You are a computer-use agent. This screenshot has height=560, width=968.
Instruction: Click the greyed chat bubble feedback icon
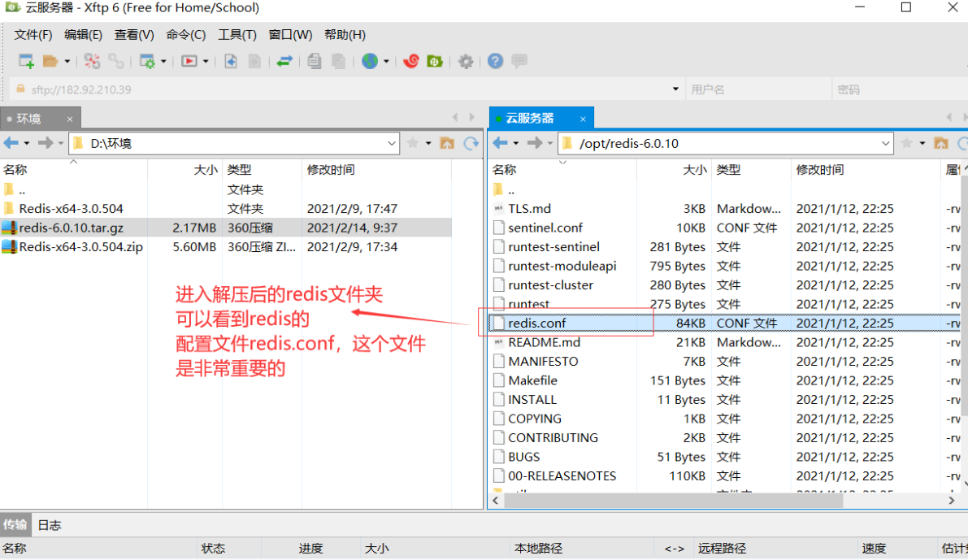coord(519,61)
